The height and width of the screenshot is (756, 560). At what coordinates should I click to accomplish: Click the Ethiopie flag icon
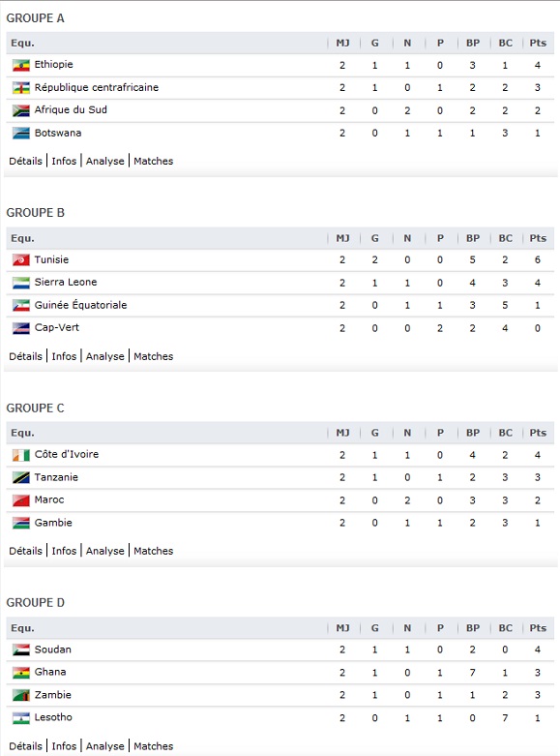(21, 65)
